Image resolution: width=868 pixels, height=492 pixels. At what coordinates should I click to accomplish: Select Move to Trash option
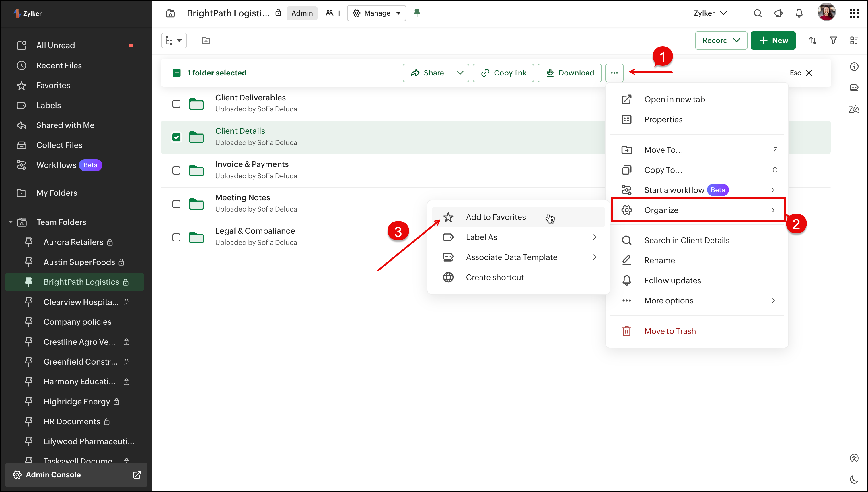tap(670, 331)
